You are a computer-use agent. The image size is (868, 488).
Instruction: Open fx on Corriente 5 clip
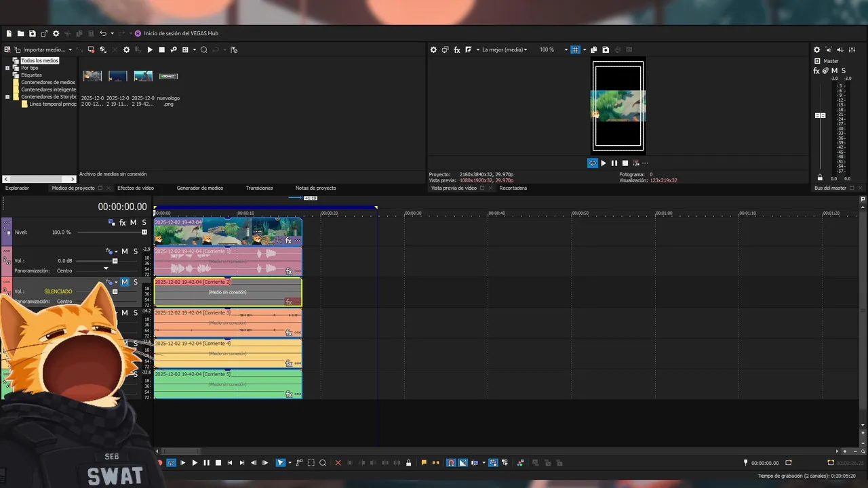click(288, 394)
